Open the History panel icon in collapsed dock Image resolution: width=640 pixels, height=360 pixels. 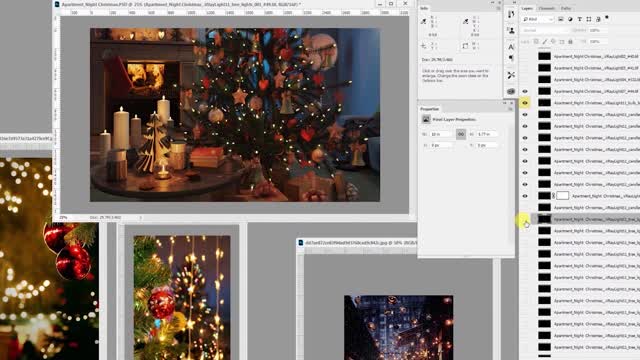[x=511, y=15]
